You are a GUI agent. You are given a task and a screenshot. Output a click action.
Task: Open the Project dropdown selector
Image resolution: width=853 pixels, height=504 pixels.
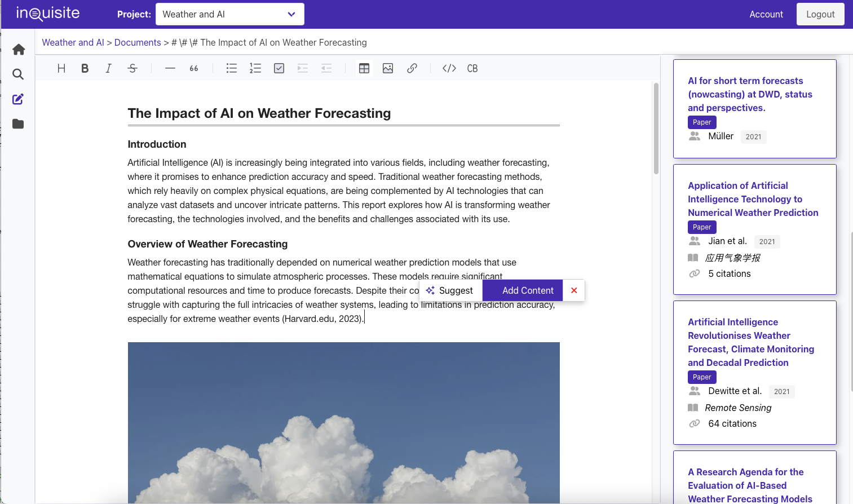tap(229, 14)
